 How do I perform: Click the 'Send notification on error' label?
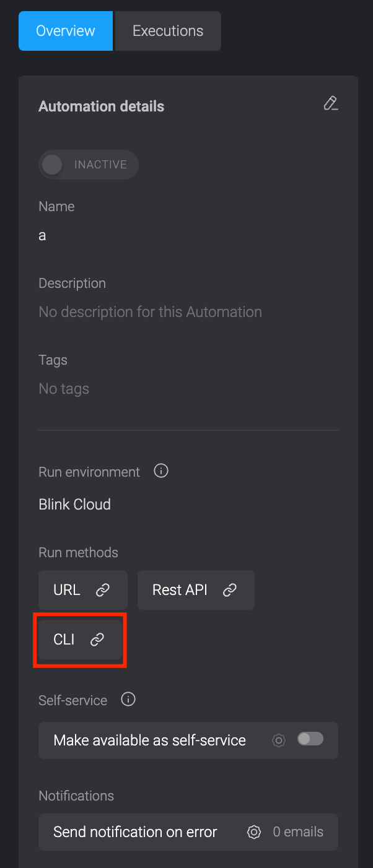click(135, 832)
